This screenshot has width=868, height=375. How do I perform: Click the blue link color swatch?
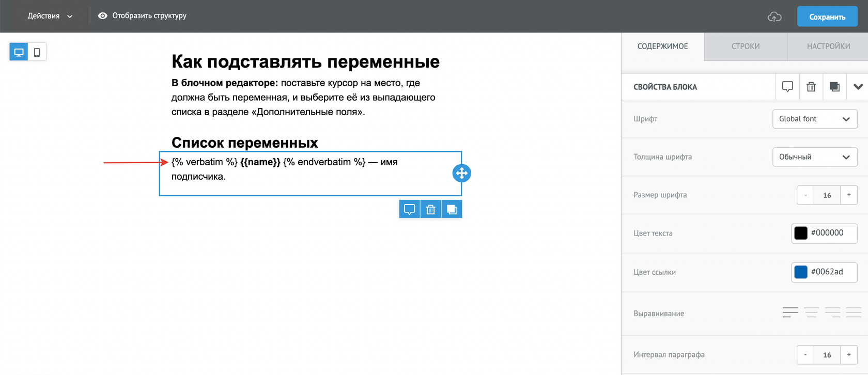pos(801,272)
